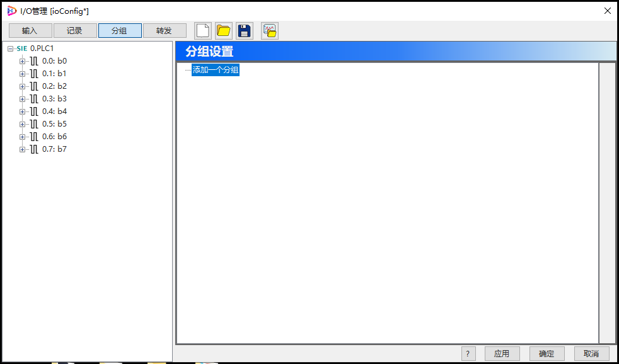This screenshot has width=619, height=364.
Task: Select the 0.PLC1 tree label
Action: (x=42, y=48)
